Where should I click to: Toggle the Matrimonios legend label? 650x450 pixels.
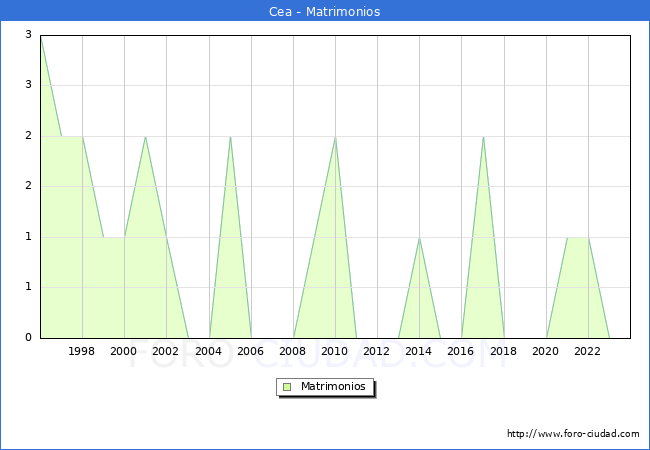[x=332, y=386]
